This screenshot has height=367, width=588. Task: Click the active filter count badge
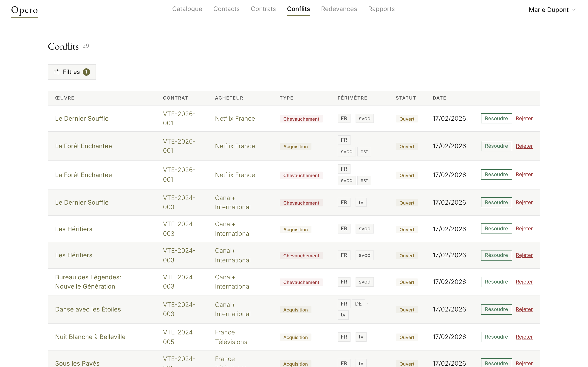click(x=86, y=72)
